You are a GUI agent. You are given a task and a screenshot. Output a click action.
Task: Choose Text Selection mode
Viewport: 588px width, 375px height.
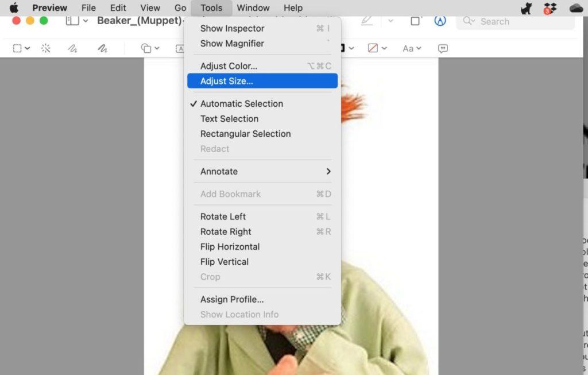[229, 119]
